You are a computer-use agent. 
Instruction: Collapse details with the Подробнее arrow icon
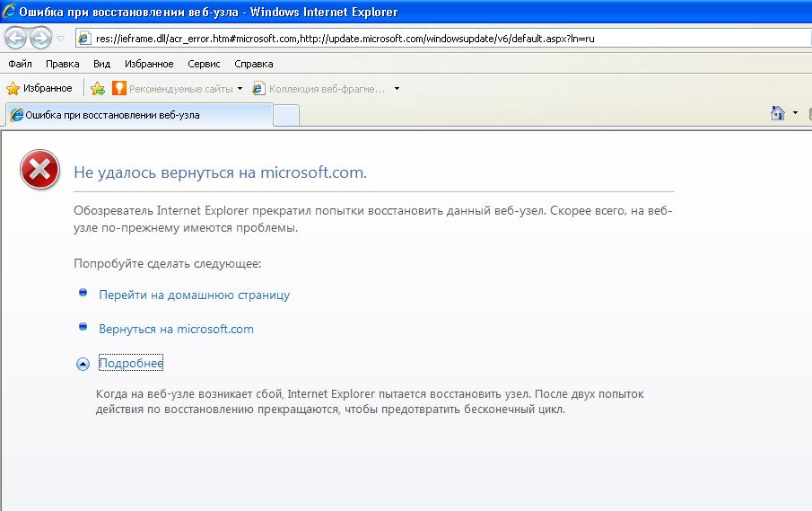[x=83, y=364]
